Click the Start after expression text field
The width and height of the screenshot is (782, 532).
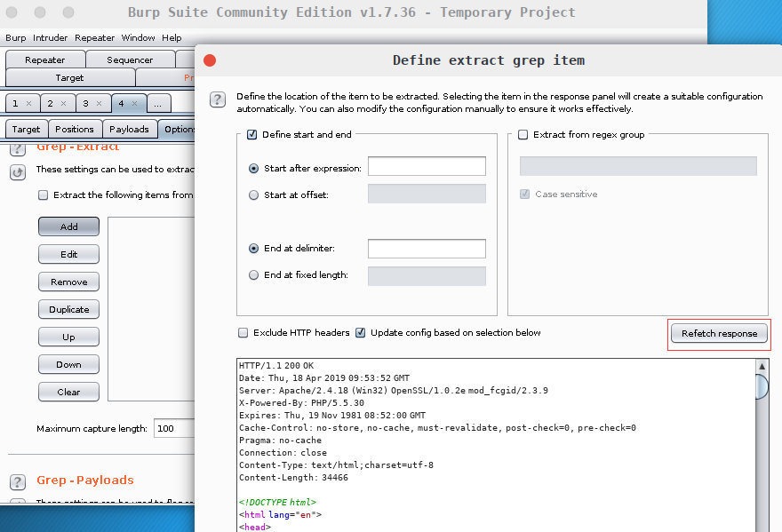pos(427,167)
